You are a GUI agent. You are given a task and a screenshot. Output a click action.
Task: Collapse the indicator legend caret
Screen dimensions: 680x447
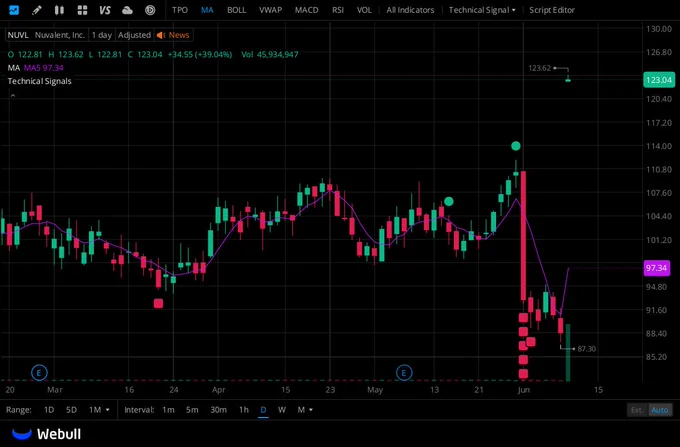point(13,95)
